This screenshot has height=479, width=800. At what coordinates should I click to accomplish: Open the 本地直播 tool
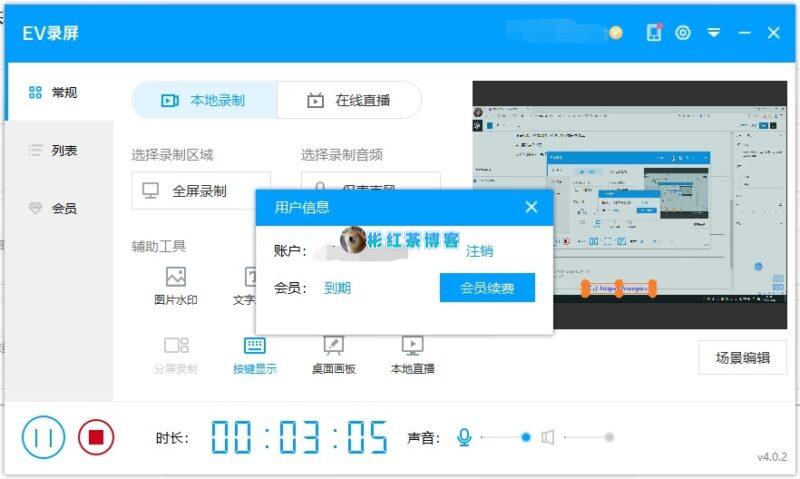[412, 355]
